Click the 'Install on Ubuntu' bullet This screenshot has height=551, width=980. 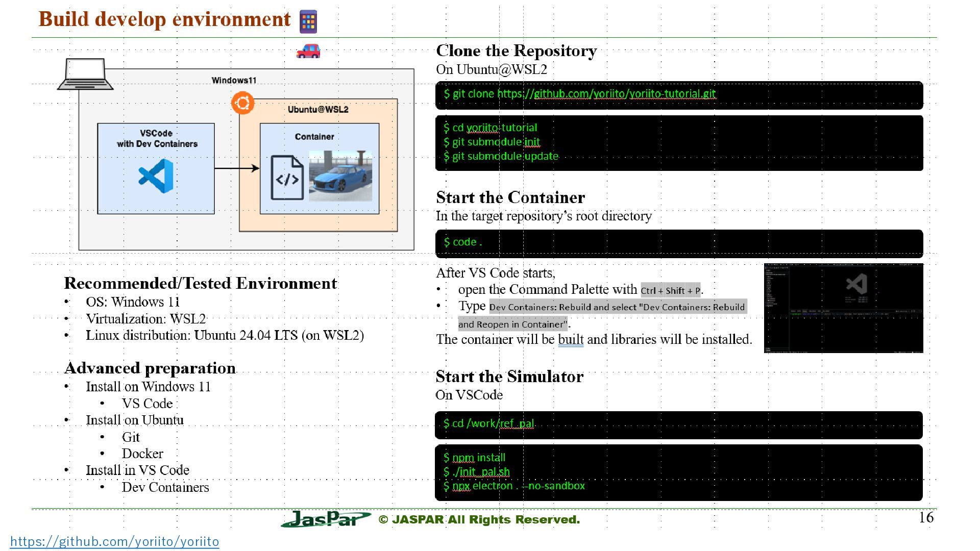click(135, 420)
